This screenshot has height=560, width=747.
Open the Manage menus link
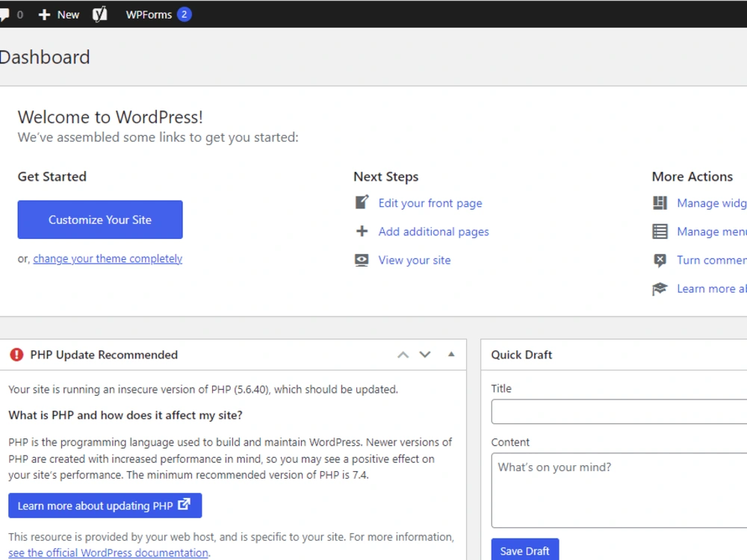(712, 232)
